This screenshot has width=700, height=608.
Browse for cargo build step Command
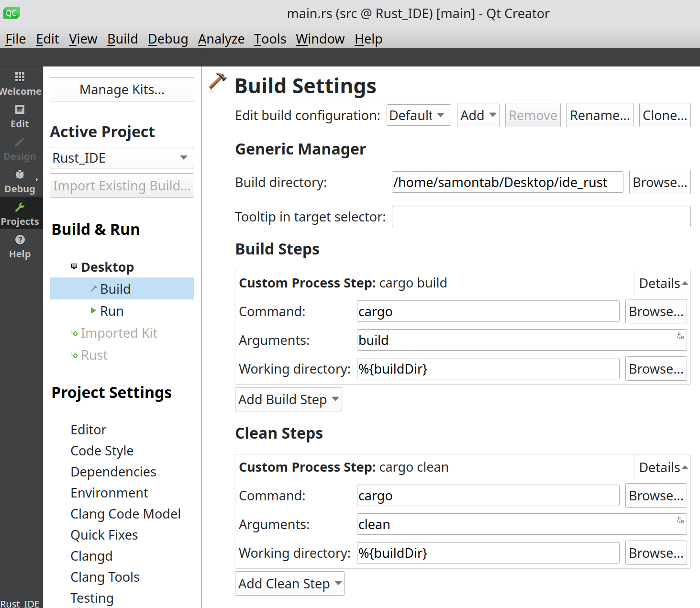coord(656,311)
